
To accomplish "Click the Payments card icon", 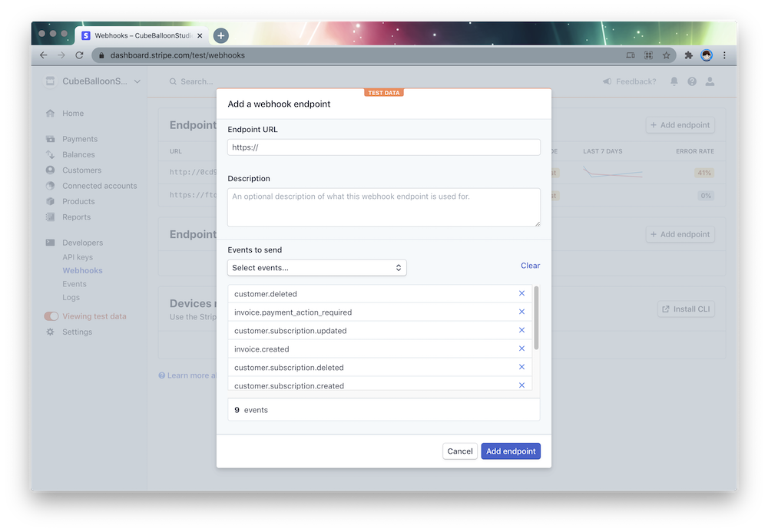I will pos(50,139).
